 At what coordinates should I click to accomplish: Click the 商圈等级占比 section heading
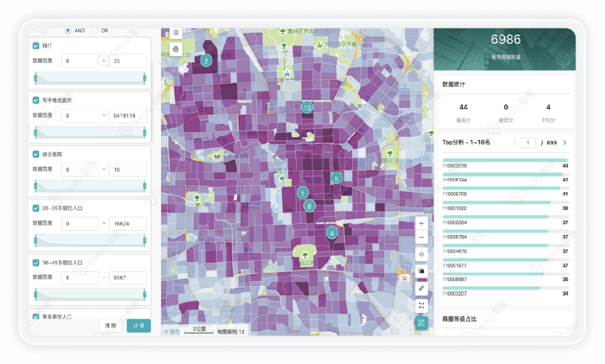(459, 319)
